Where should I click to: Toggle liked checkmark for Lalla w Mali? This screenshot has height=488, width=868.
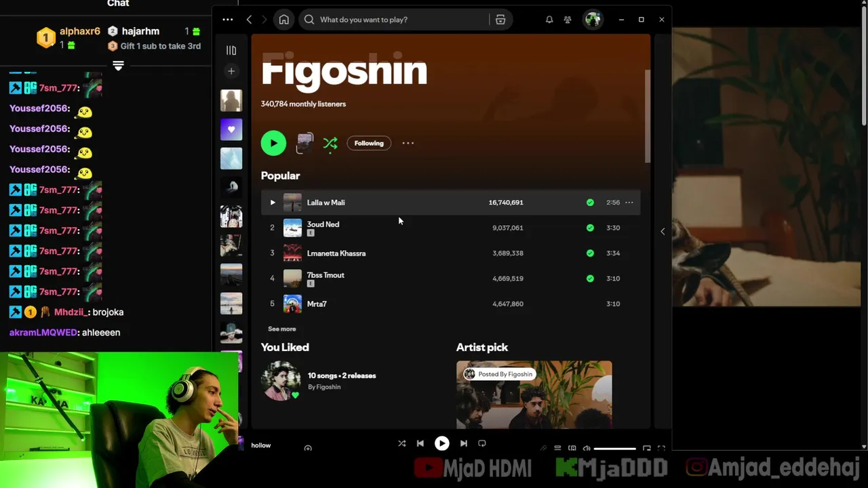[590, 203]
